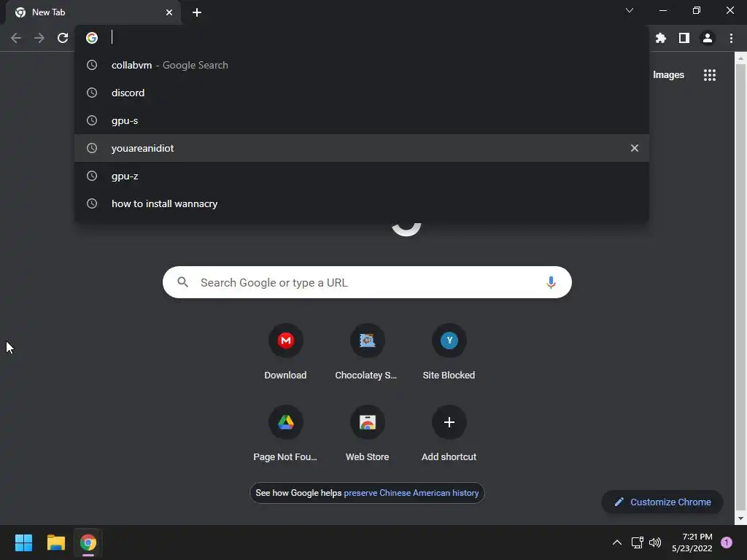Click the magnifier icon in search box
Viewport: 747px width, 560px height.
coord(183,282)
